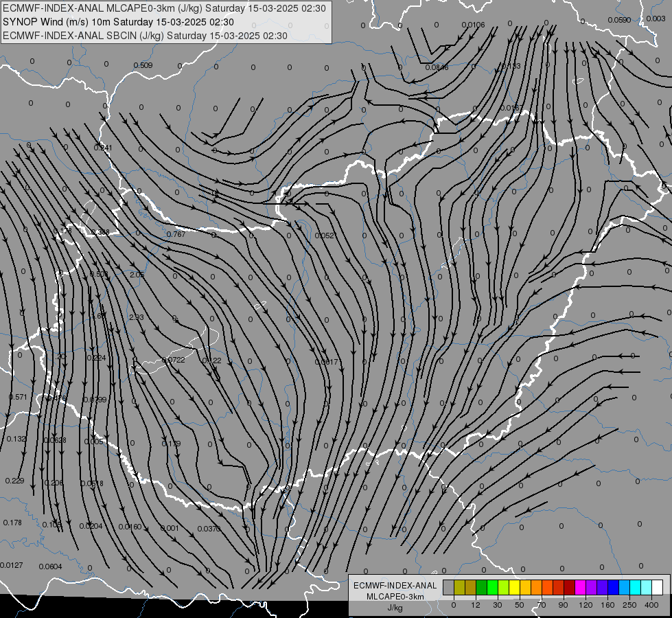Screen dimensions: 672x618
Task: Click map value 0.0590
Action: pos(619,20)
